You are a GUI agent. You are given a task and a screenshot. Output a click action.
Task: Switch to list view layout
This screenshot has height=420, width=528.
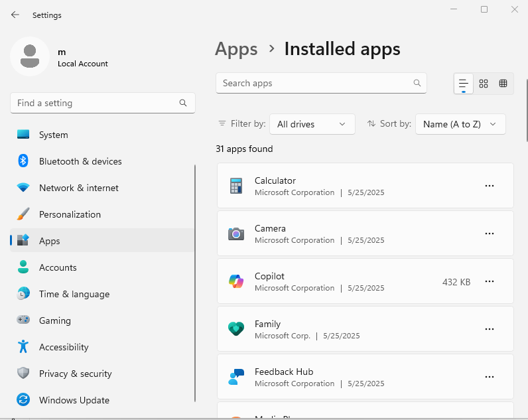click(464, 84)
